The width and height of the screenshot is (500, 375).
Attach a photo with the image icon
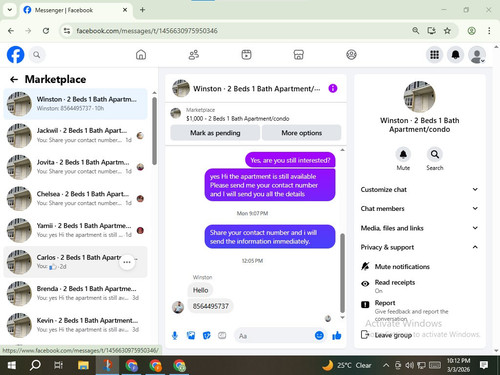(x=191, y=335)
